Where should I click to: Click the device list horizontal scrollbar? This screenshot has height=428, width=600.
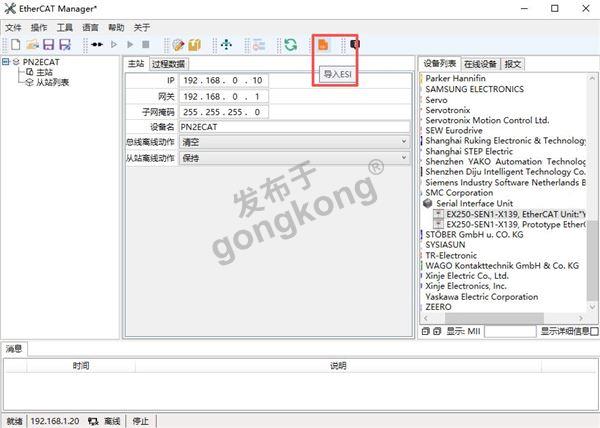(x=500, y=318)
